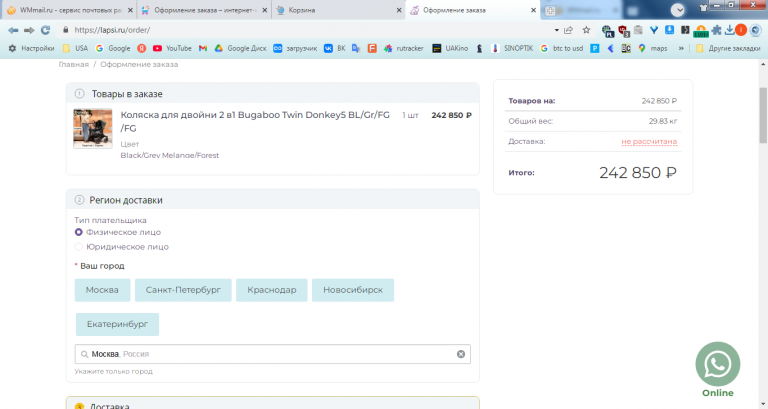
Task: Reload the lapsi.ru order page
Action: pyautogui.click(x=46, y=30)
